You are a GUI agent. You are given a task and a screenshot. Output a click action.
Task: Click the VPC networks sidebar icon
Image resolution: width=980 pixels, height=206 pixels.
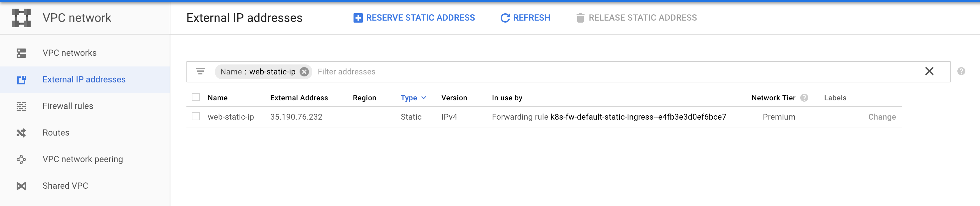point(21,53)
